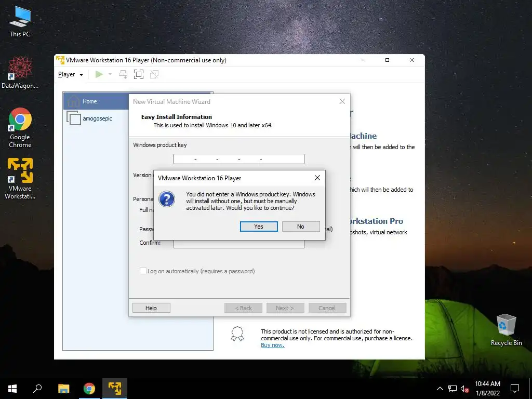
Task: Expand the Player menu dropdown arrow
Action: pos(81,75)
